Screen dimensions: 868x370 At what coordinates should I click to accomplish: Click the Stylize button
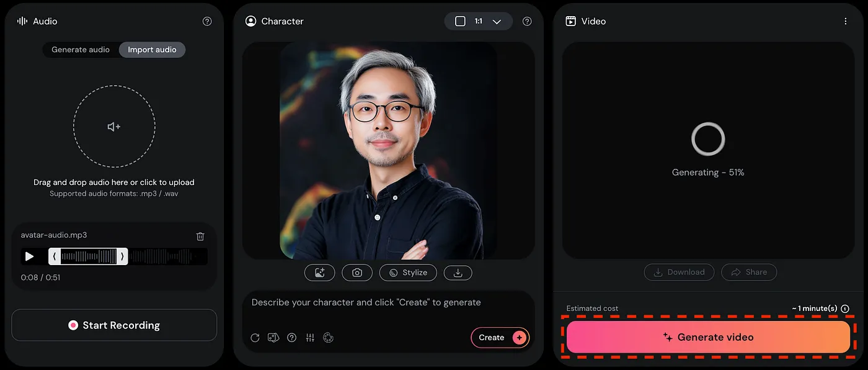click(408, 273)
